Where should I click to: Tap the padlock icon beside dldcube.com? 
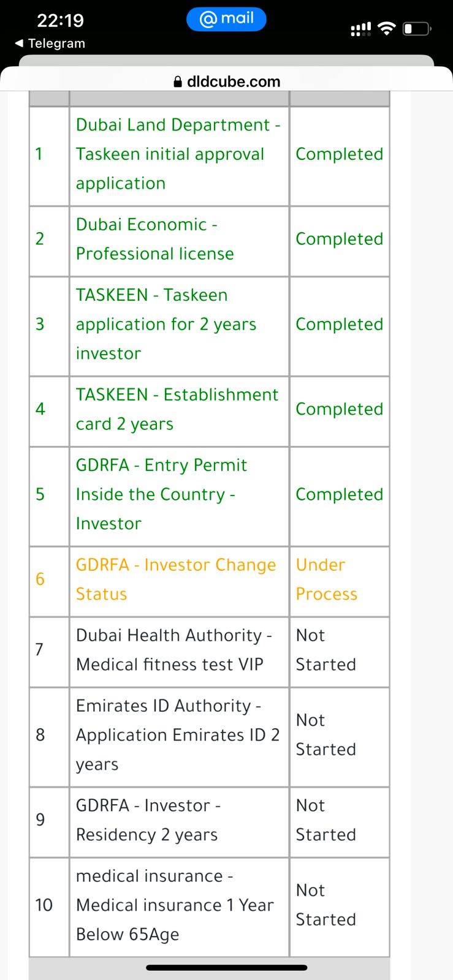pyautogui.click(x=178, y=81)
